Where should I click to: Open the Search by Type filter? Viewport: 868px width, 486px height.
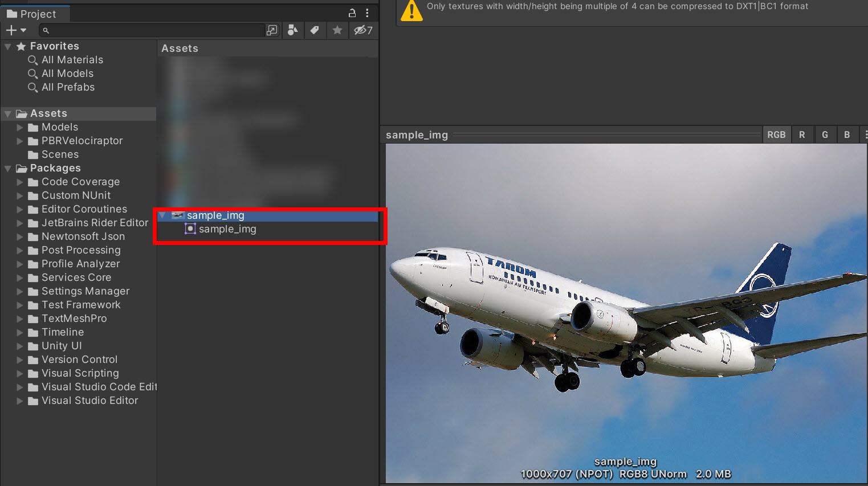click(x=292, y=30)
